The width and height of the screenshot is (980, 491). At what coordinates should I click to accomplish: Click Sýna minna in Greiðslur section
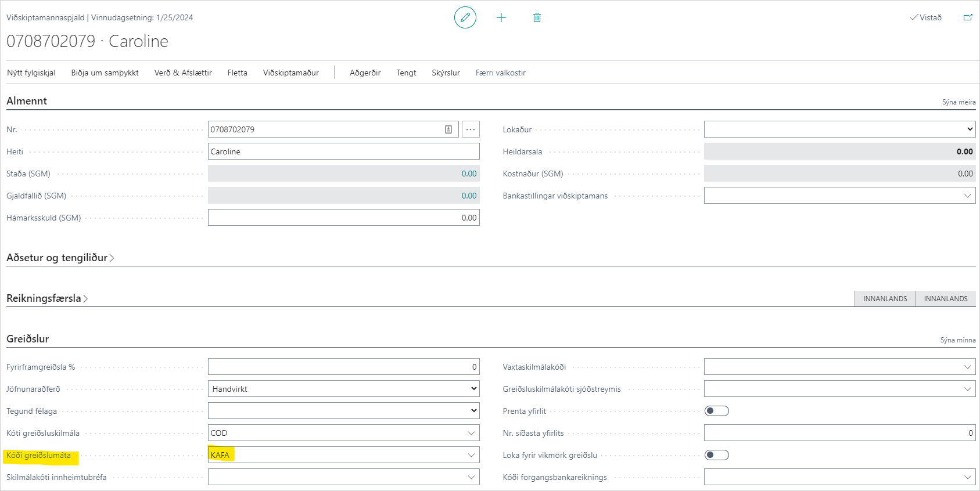pyautogui.click(x=958, y=340)
